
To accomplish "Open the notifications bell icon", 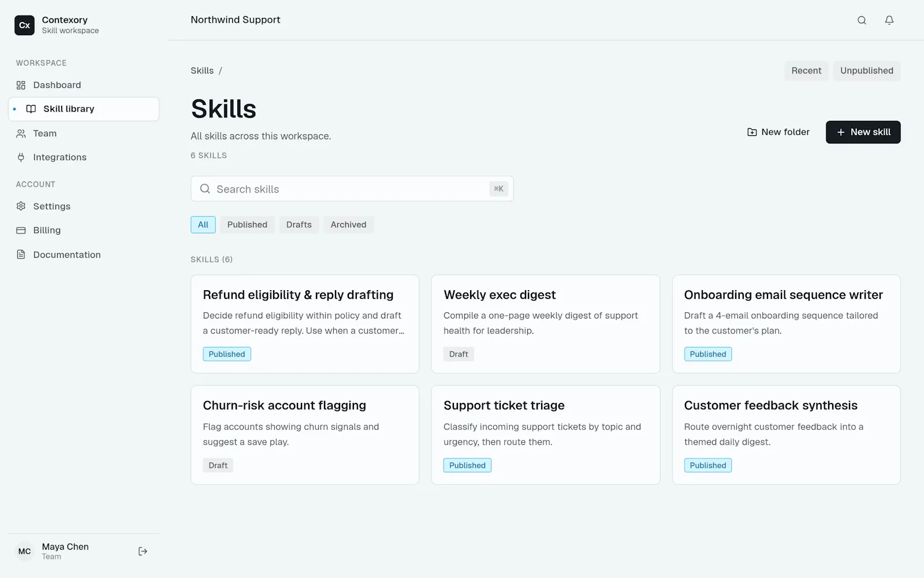I will click(x=889, y=20).
